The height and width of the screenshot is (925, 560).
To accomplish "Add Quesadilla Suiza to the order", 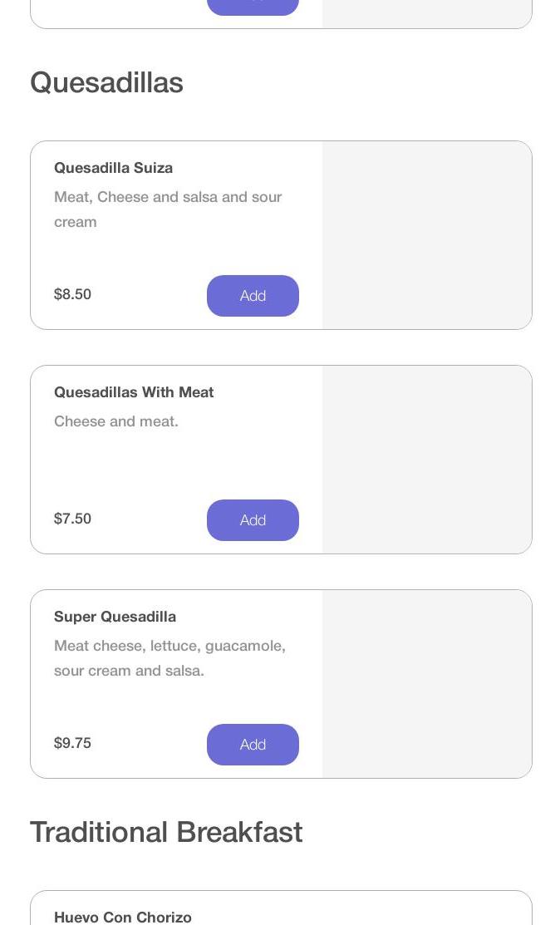I will coord(253,296).
